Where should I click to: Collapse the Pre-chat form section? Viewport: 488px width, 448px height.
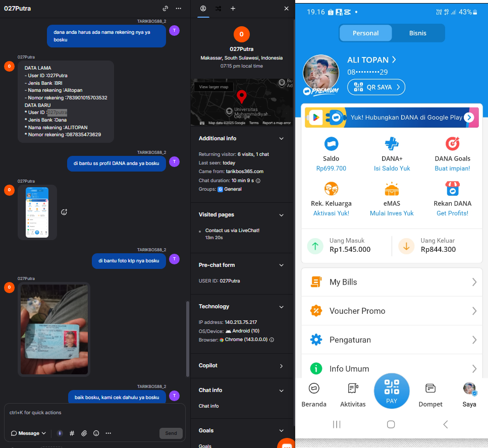pos(282,265)
